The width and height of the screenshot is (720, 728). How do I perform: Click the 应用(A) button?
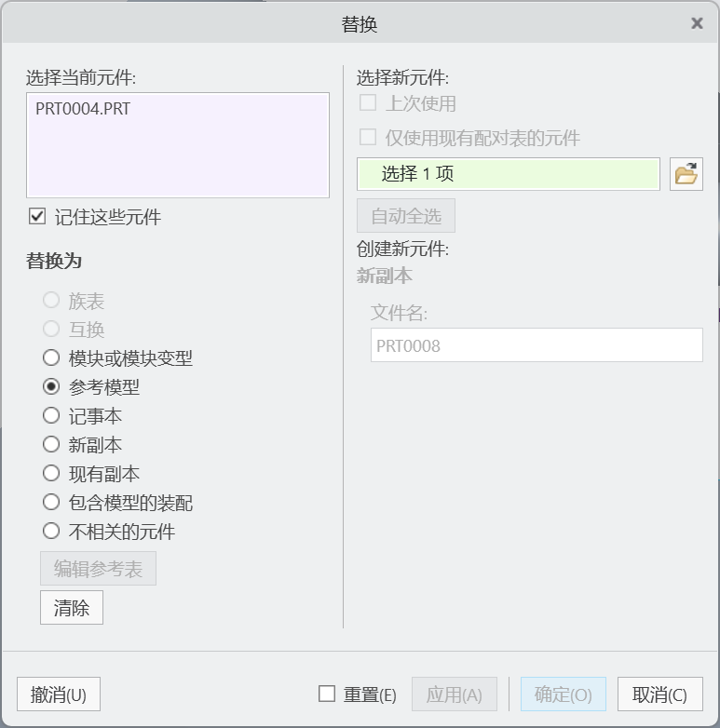click(455, 694)
